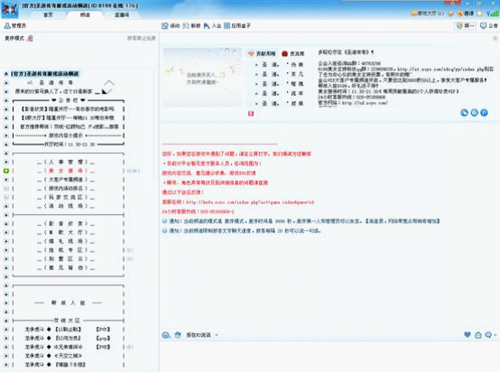500x373 pixels.
Task: Open the official website link in announcement
Action: click(x=365, y=103)
